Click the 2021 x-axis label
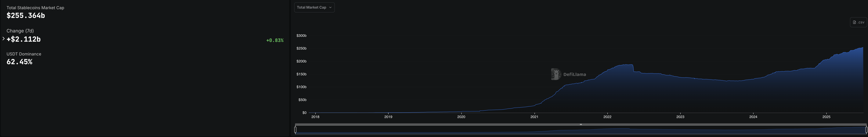The width and height of the screenshot is (868, 137). point(534,117)
